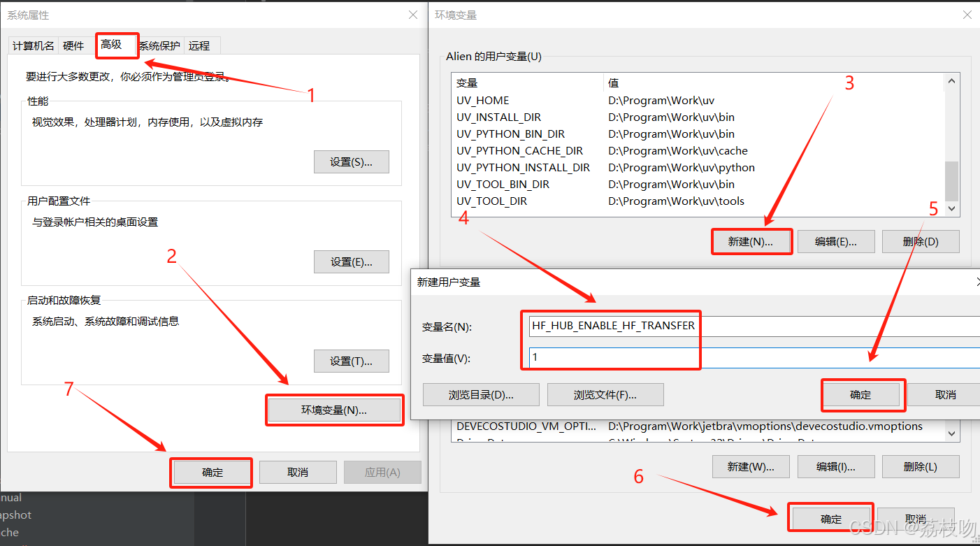The image size is (980, 546).
Task: Select the DEVECOSTUDIO_VM_OPTI... variable row
Action: (697, 426)
